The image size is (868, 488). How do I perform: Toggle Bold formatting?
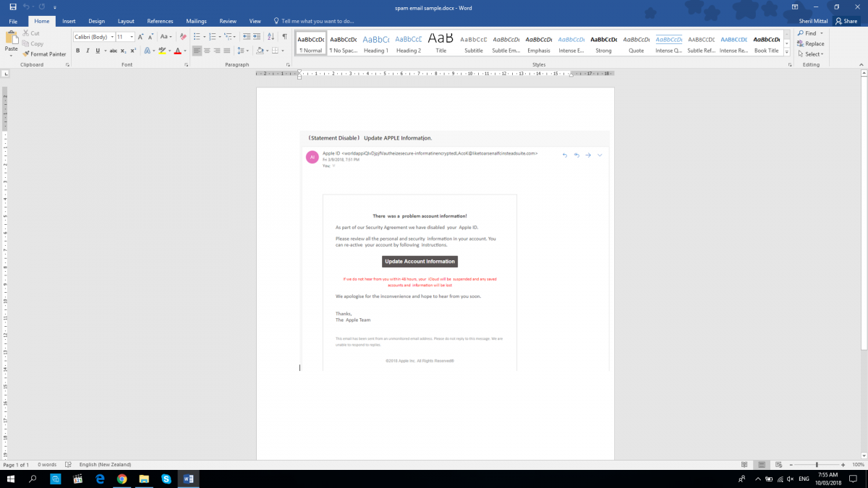coord(77,51)
